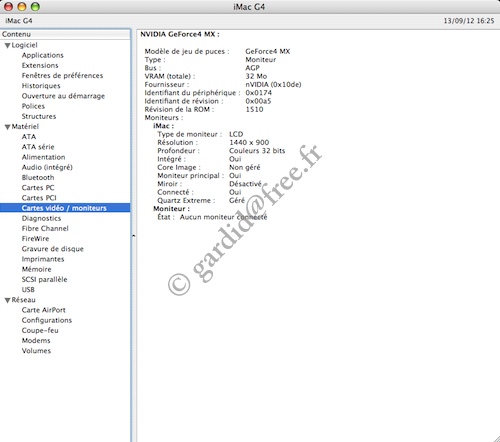Click the 32 Mo VRAM value
The height and width of the screenshot is (442, 500).
tap(256, 76)
